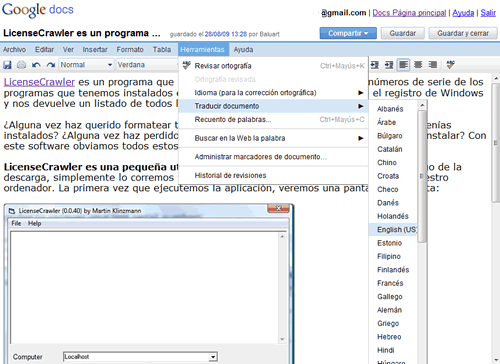
Task: Click the document vertical scrollbar thumb
Action: (x=496, y=143)
